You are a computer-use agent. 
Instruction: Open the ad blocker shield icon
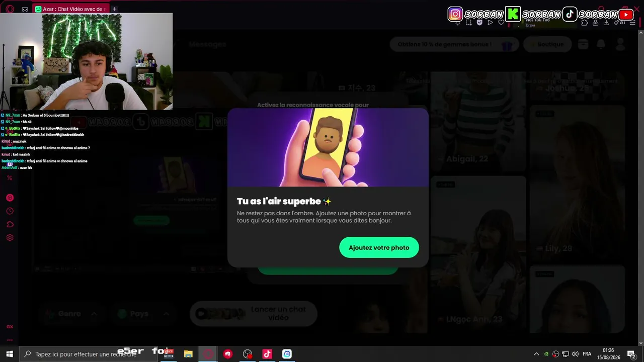coord(479,23)
